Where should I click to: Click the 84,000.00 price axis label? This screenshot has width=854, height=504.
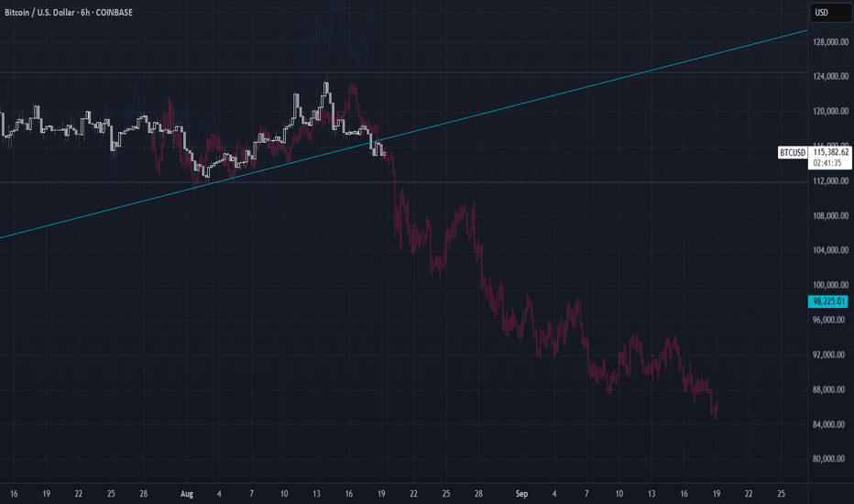(x=830, y=424)
